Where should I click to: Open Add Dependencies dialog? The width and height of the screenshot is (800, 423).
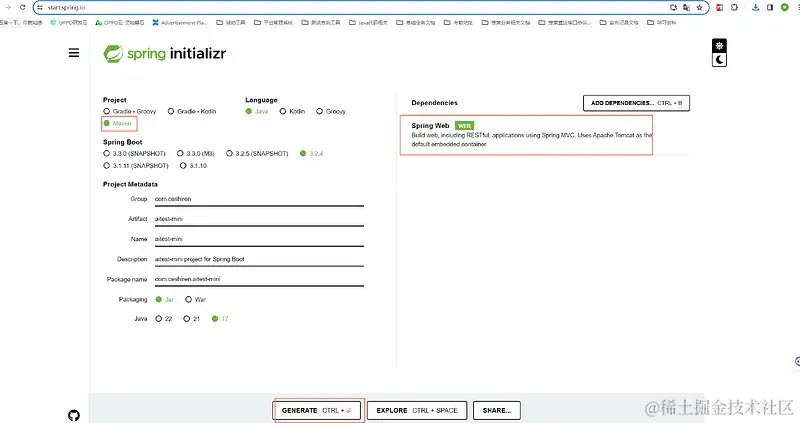636,103
